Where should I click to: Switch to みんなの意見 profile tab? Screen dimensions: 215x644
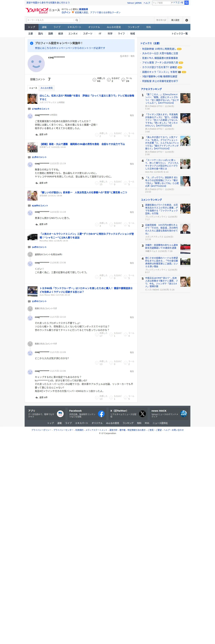pos(47,88)
